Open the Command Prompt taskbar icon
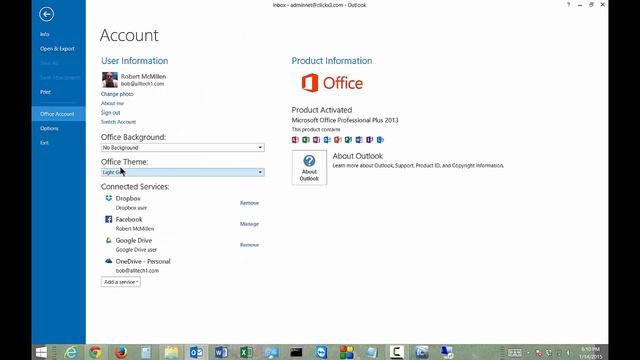 pyautogui.click(x=296, y=352)
